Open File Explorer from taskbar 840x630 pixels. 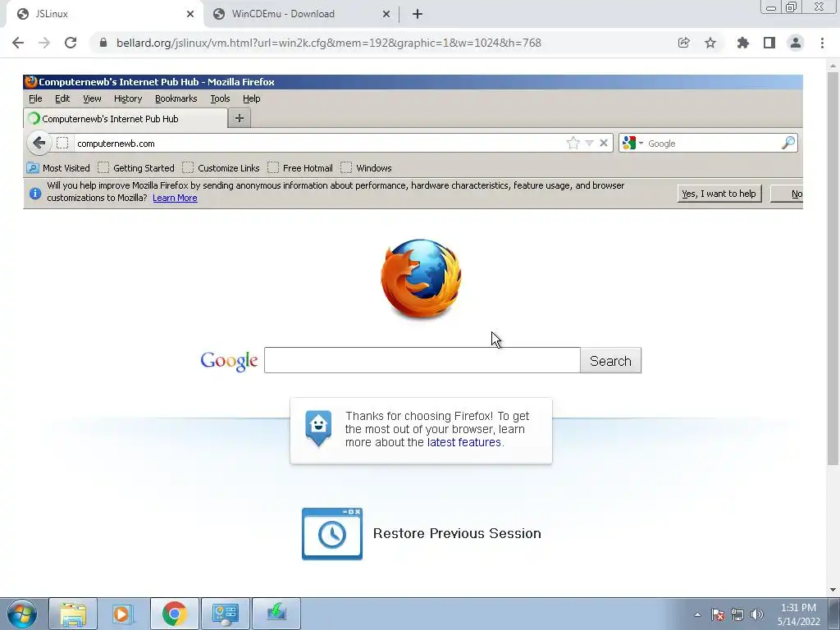point(73,614)
